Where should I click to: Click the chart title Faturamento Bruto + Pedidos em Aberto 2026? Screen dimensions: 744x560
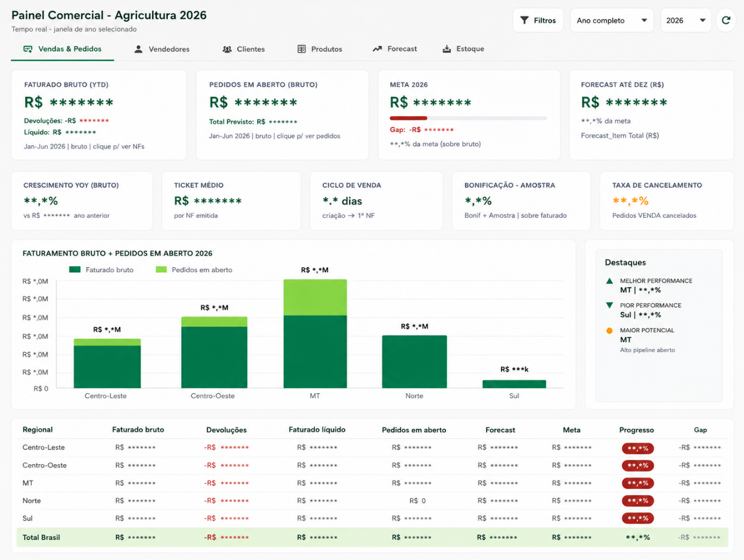click(x=118, y=253)
